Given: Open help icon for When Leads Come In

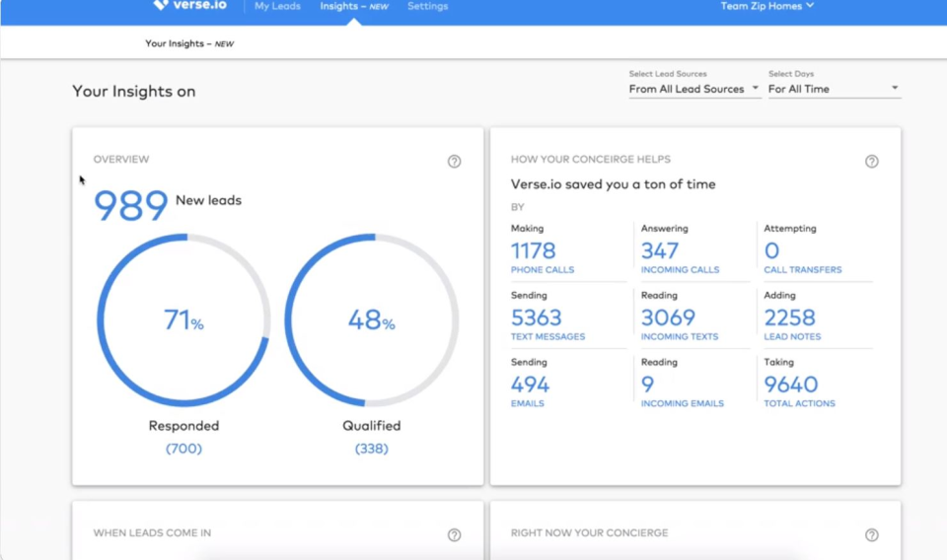Looking at the screenshot, I should click(x=454, y=534).
